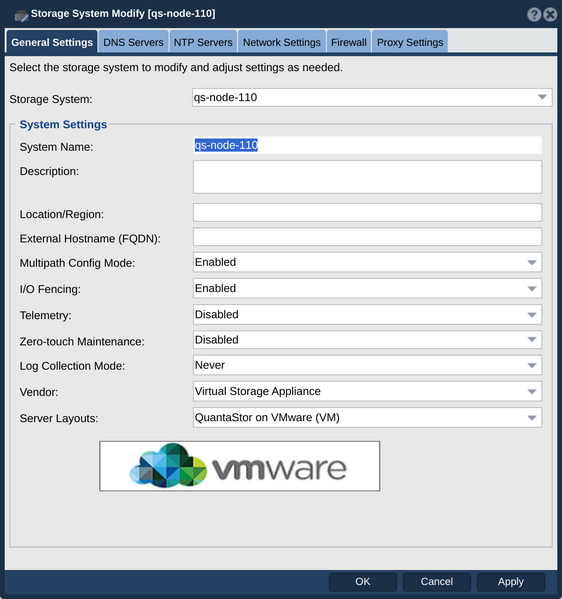Click the 'Server Layouts:' label
The image size is (562, 599).
pos(59,419)
